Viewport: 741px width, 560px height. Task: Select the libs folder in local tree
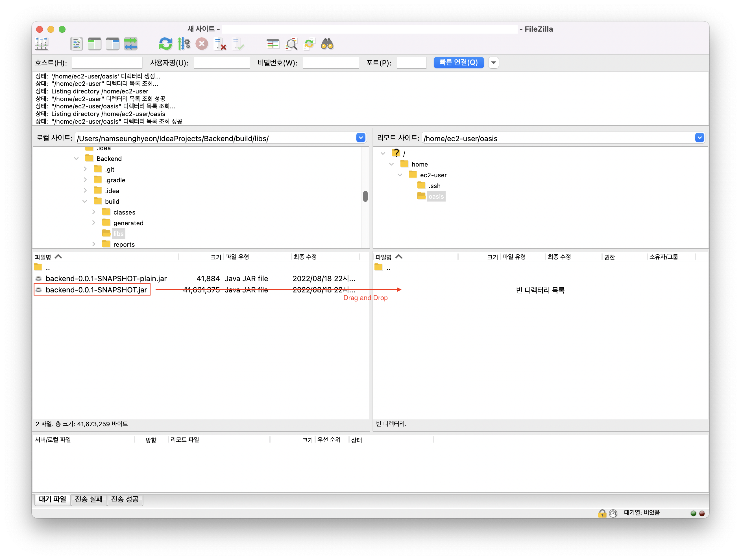(118, 233)
